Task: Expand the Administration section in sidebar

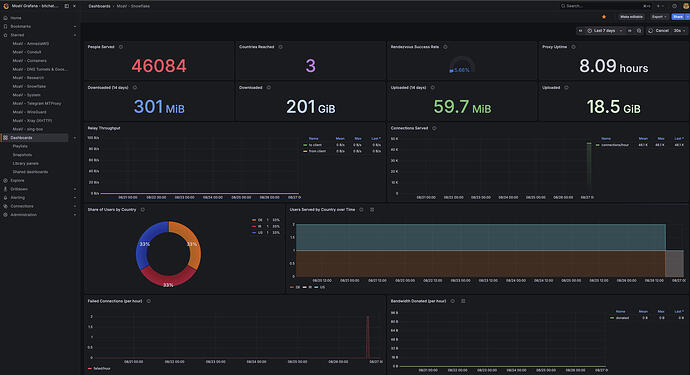Action: (x=75, y=215)
